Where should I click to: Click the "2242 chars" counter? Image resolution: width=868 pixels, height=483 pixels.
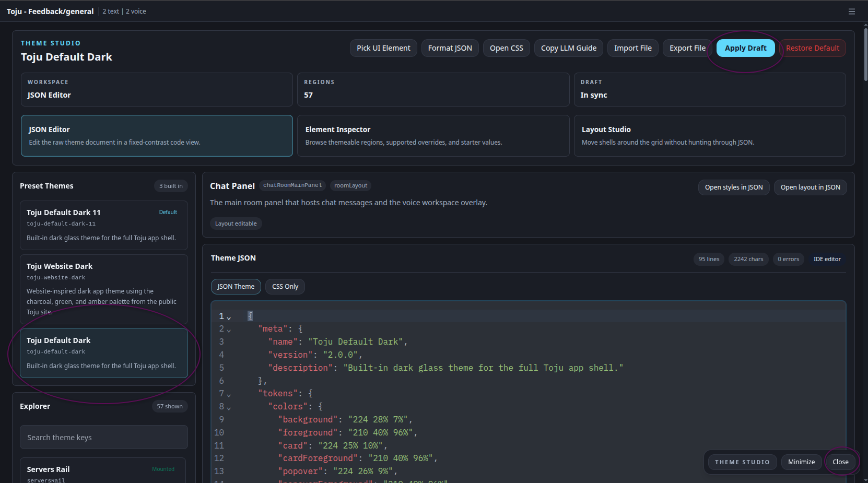(x=748, y=259)
